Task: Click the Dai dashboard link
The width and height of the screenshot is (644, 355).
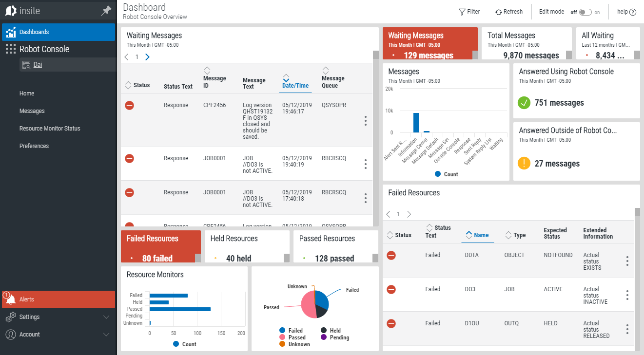Action: [38, 65]
